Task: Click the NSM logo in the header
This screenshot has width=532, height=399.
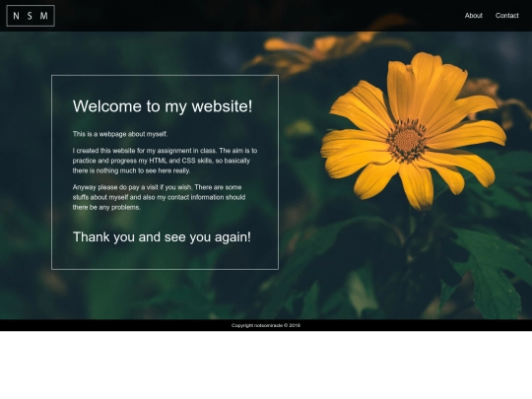Action: (x=31, y=16)
